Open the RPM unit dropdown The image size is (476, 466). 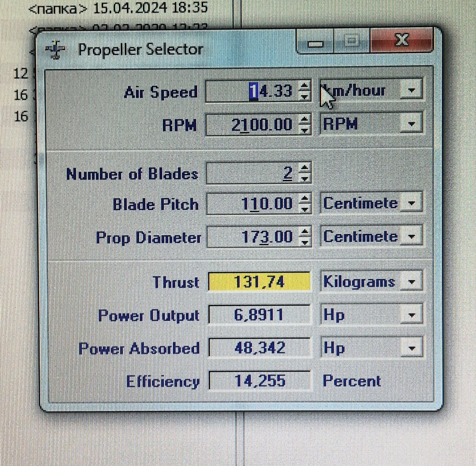click(x=411, y=123)
